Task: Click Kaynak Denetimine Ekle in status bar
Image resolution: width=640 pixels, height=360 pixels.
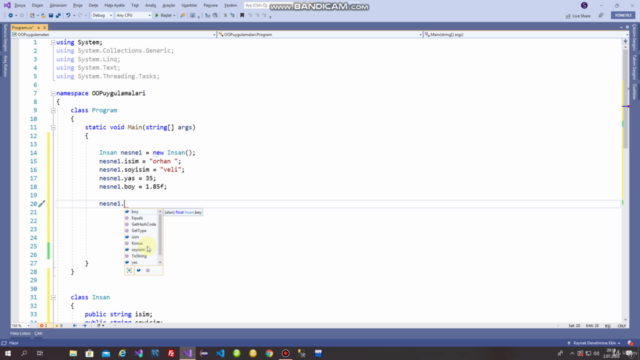Action: coord(594,343)
